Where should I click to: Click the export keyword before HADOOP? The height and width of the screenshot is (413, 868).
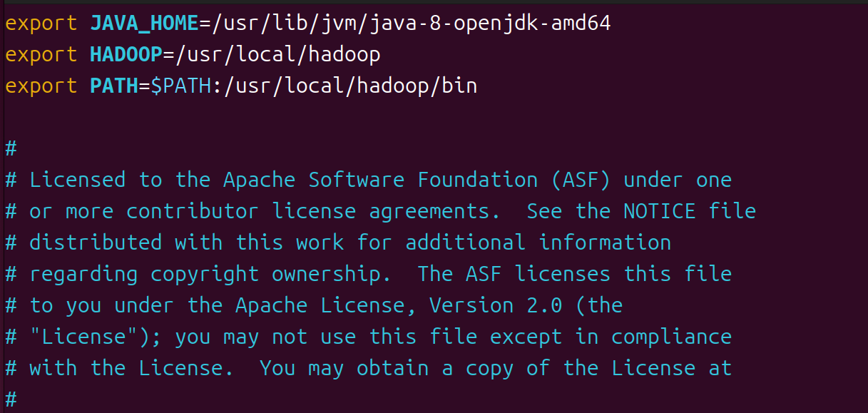(x=41, y=55)
